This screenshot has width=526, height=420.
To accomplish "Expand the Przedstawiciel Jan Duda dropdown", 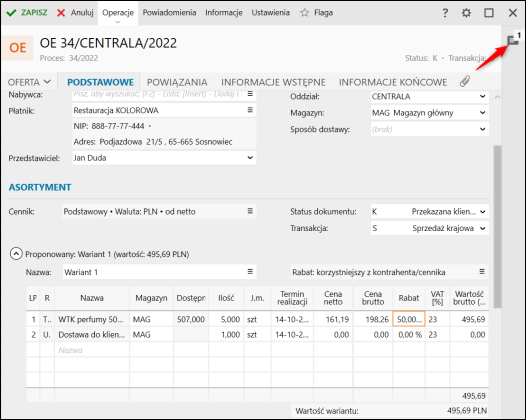I will click(x=250, y=158).
